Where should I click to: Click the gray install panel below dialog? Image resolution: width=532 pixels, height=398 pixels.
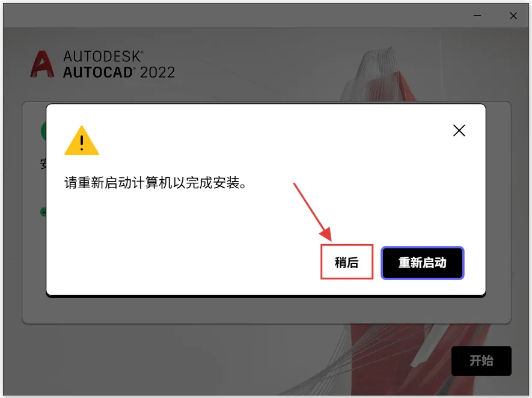click(x=266, y=310)
